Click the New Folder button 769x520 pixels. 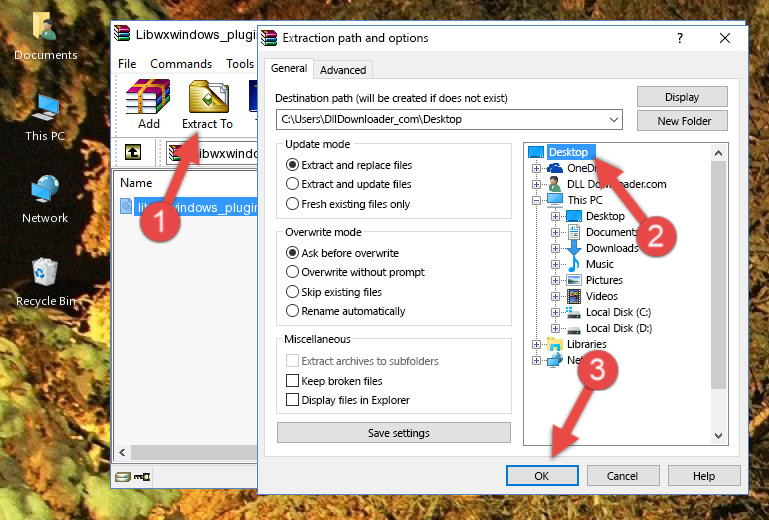682,121
